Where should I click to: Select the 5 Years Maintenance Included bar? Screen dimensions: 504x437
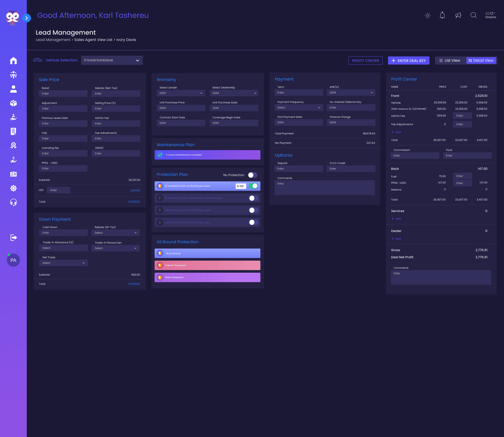tap(207, 155)
